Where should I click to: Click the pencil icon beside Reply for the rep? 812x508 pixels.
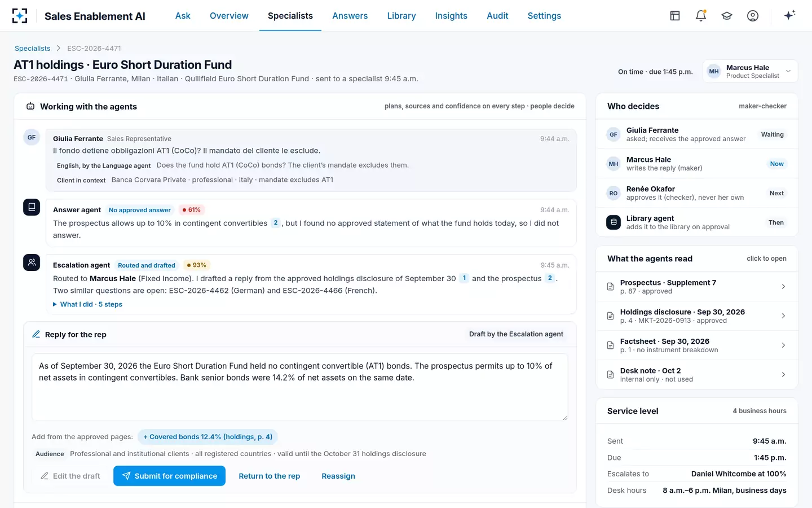(x=36, y=334)
